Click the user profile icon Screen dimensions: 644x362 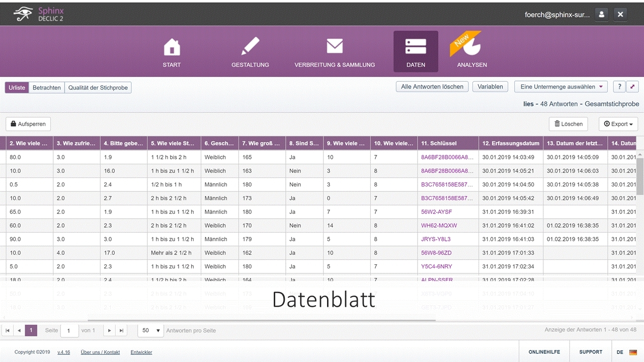(x=601, y=15)
